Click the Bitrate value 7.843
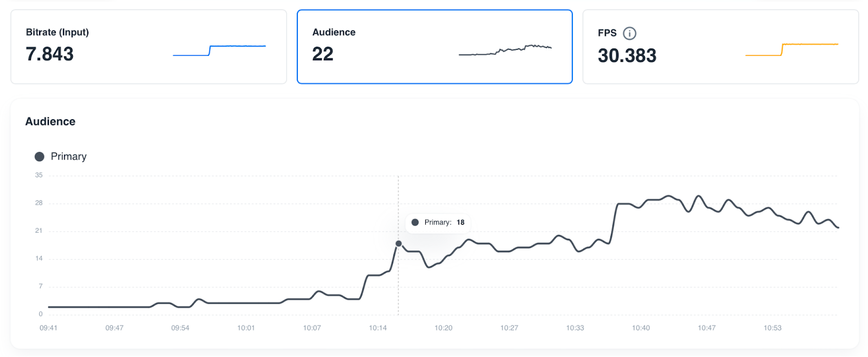This screenshot has width=868, height=357. click(49, 54)
